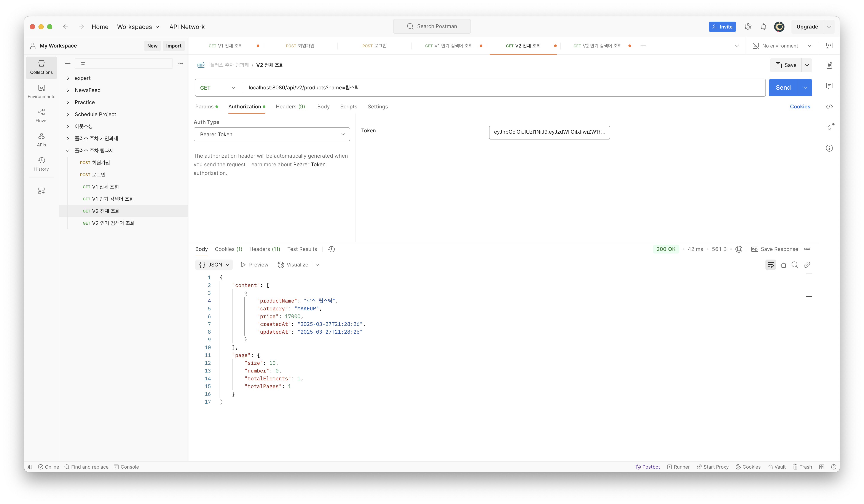The width and height of the screenshot is (864, 504).
Task: Open the Code snippet panel icon
Action: [829, 106]
